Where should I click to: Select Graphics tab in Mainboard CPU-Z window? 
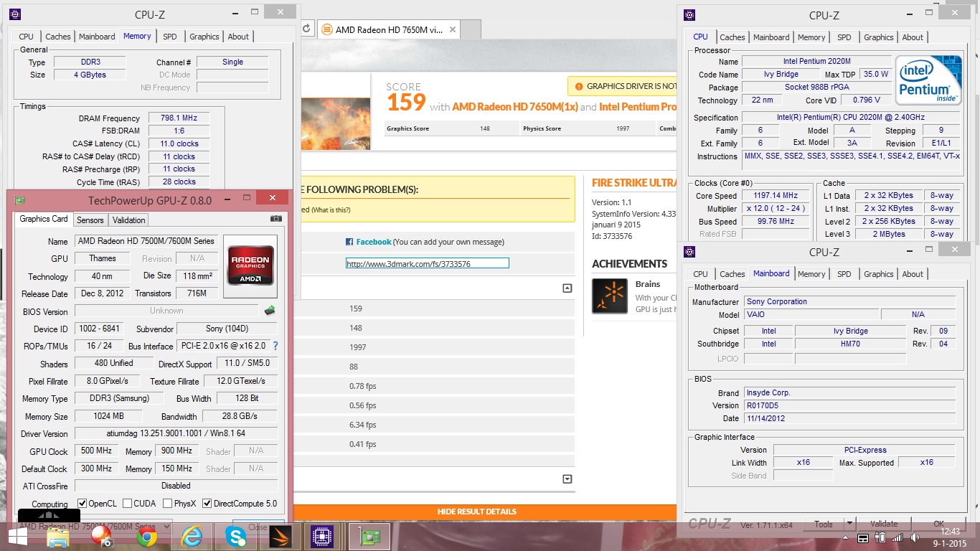[x=879, y=274]
